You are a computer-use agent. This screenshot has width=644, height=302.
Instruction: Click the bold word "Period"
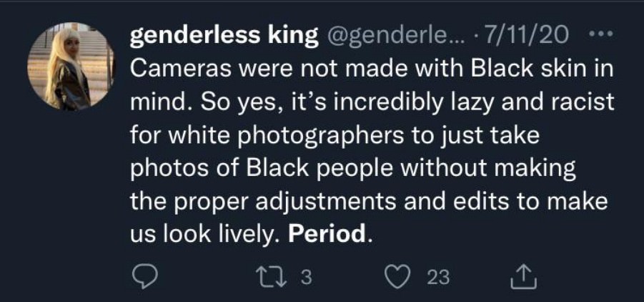click(327, 234)
